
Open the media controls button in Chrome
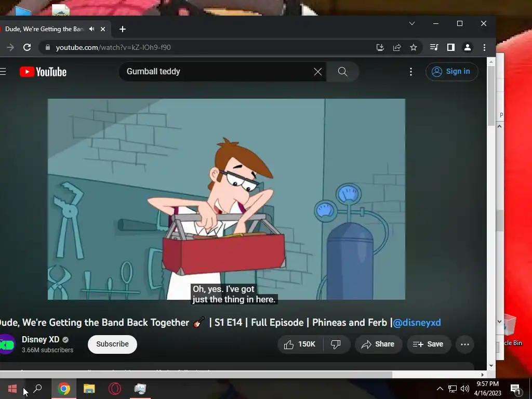434,47
